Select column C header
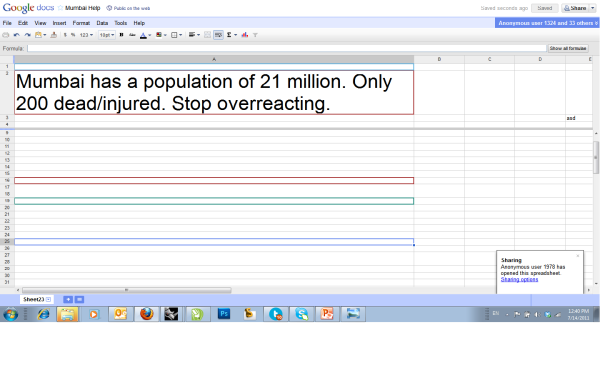The image size is (600, 375). pyautogui.click(x=489, y=59)
